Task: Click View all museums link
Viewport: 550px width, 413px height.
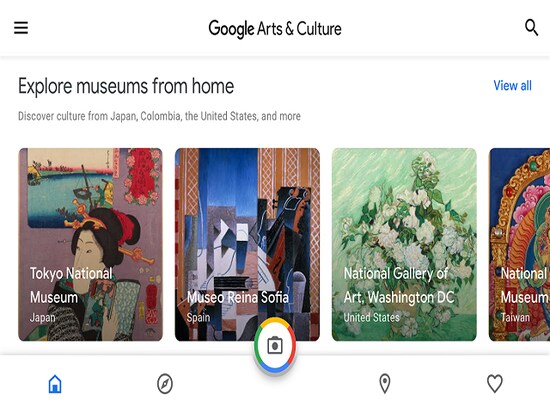Action: (512, 86)
